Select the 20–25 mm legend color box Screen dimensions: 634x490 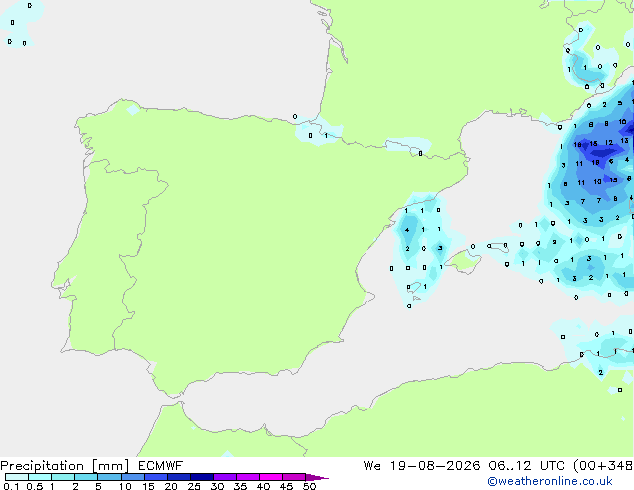pyautogui.click(x=178, y=477)
